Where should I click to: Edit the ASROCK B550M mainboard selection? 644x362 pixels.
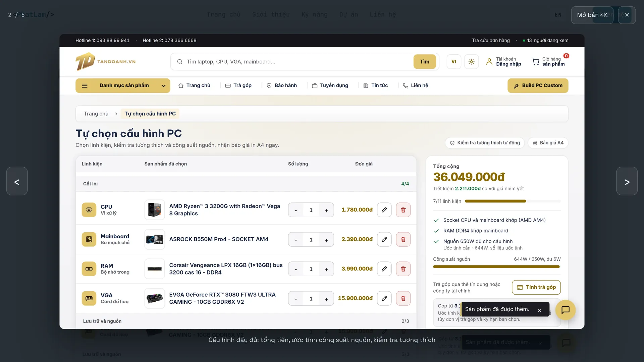(x=384, y=240)
